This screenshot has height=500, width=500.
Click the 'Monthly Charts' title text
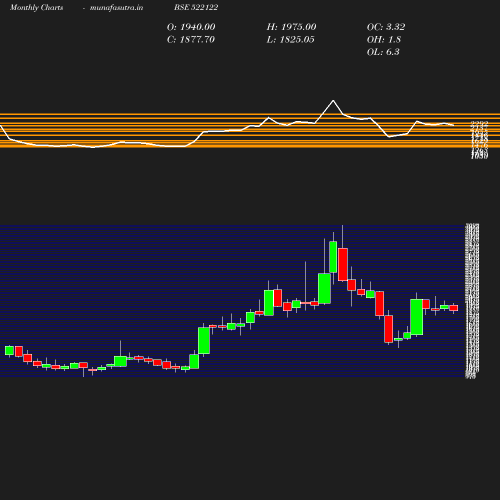pyautogui.click(x=36, y=7)
